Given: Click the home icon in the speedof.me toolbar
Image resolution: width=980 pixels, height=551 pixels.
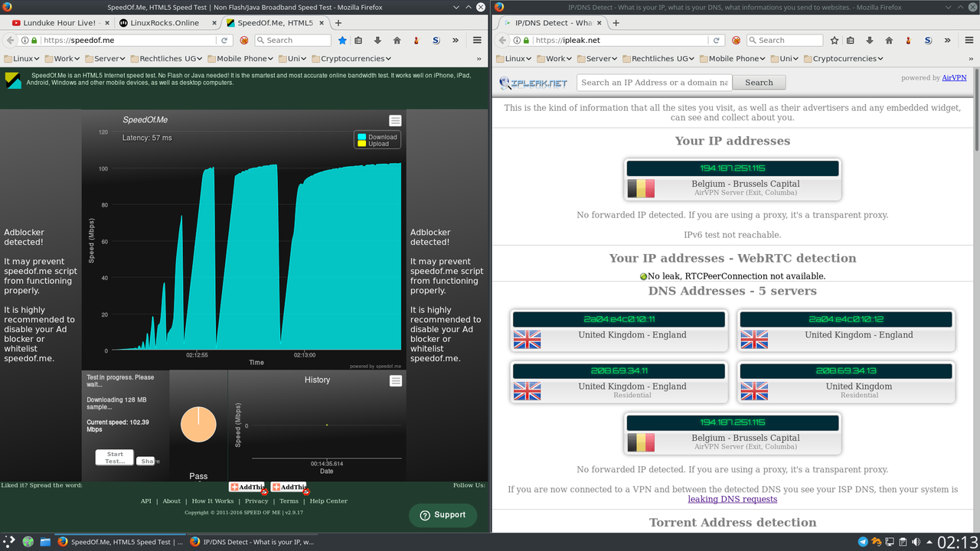Looking at the screenshot, I should click(397, 41).
